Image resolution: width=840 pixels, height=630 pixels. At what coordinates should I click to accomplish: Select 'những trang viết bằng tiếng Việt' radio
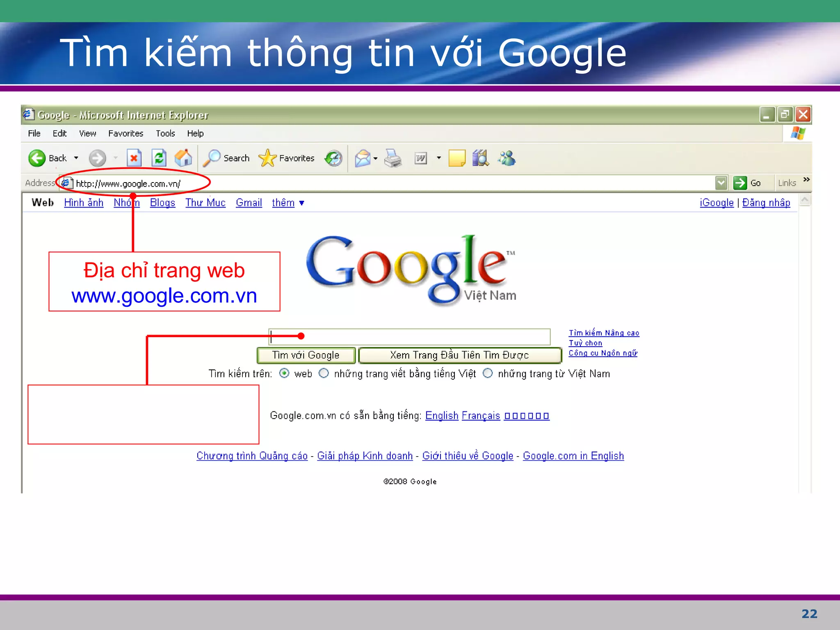coord(324,373)
